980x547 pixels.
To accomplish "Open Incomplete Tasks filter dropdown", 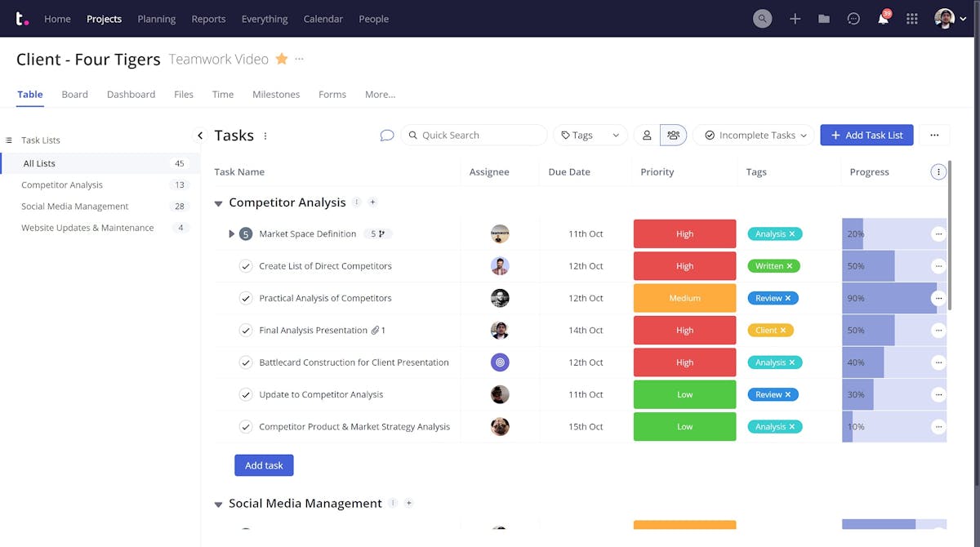I will click(754, 136).
